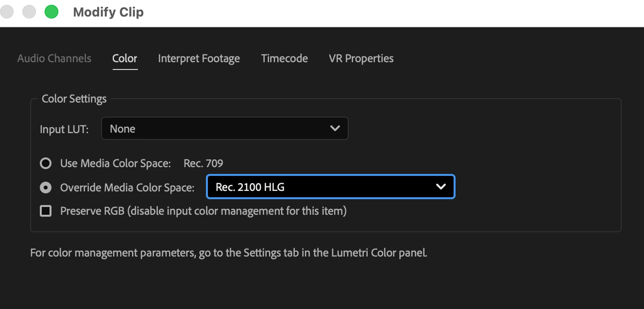Viewport: 644px width, 309px height.
Task: Select the Color tab
Action: 125,58
